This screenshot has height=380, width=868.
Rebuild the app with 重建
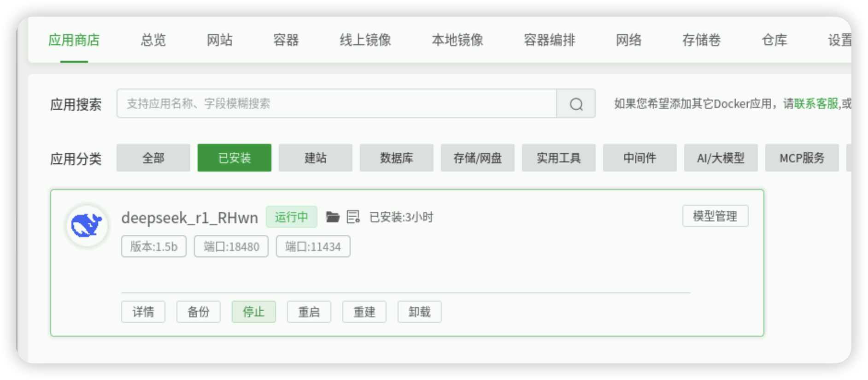click(364, 312)
